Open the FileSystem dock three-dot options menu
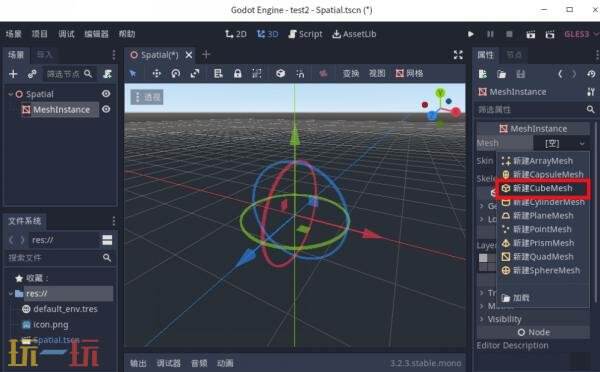600x372 pixels. click(x=114, y=221)
